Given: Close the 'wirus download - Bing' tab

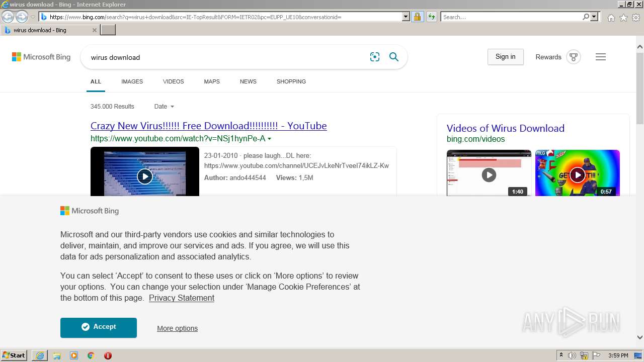Looking at the screenshot, I should (x=95, y=30).
